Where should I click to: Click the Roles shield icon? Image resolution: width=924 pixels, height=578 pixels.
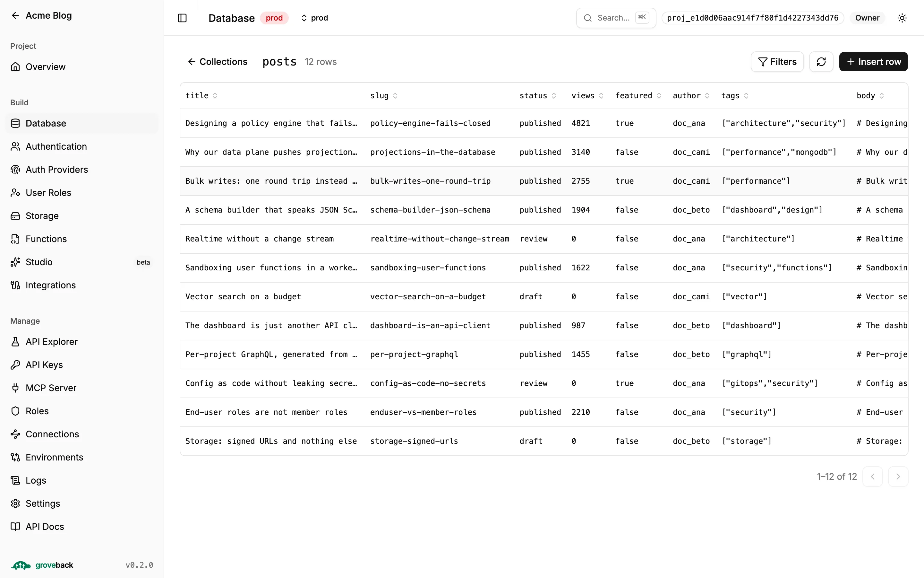[x=15, y=411]
